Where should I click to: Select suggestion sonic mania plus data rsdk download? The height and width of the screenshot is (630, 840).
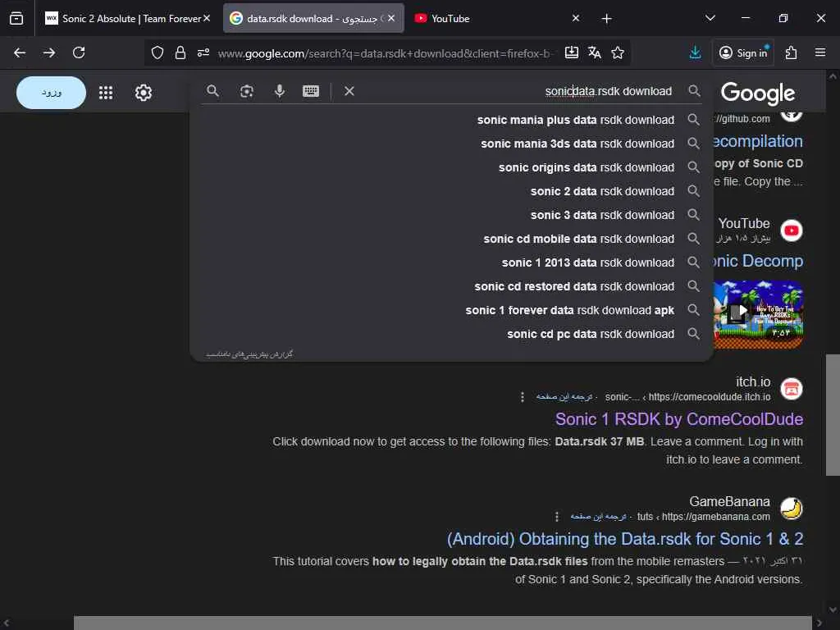coord(450,120)
